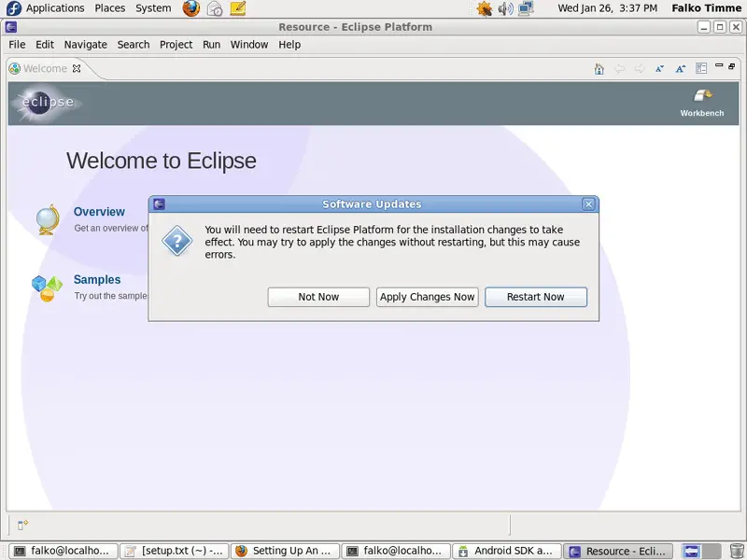This screenshot has width=747, height=560.
Task: Open the Places menu in top panel
Action: pos(110,8)
